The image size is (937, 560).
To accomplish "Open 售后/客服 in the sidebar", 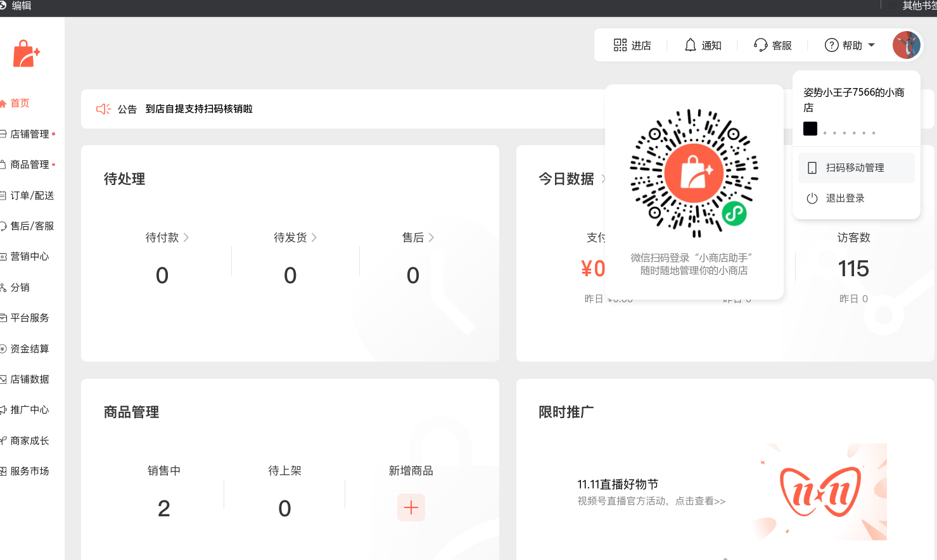I will coord(32,226).
